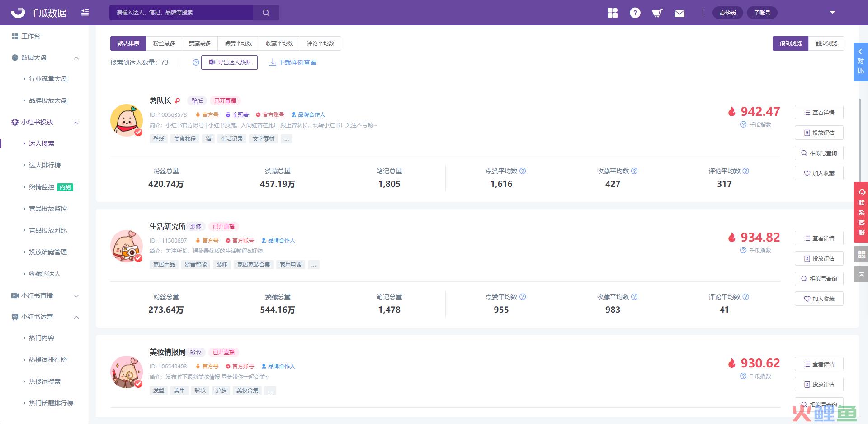Collapse the 数据大盘 sidebar section
868x424 pixels.
tap(76, 58)
